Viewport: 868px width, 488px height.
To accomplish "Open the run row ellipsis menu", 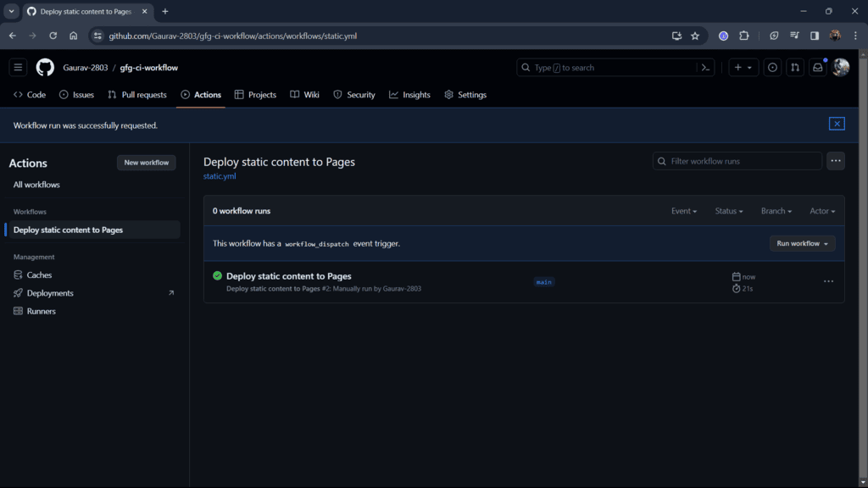I will 828,281.
